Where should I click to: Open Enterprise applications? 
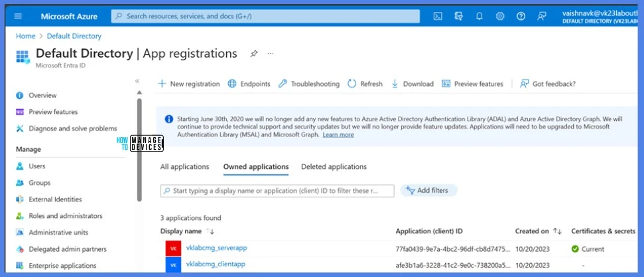pyautogui.click(x=62, y=266)
